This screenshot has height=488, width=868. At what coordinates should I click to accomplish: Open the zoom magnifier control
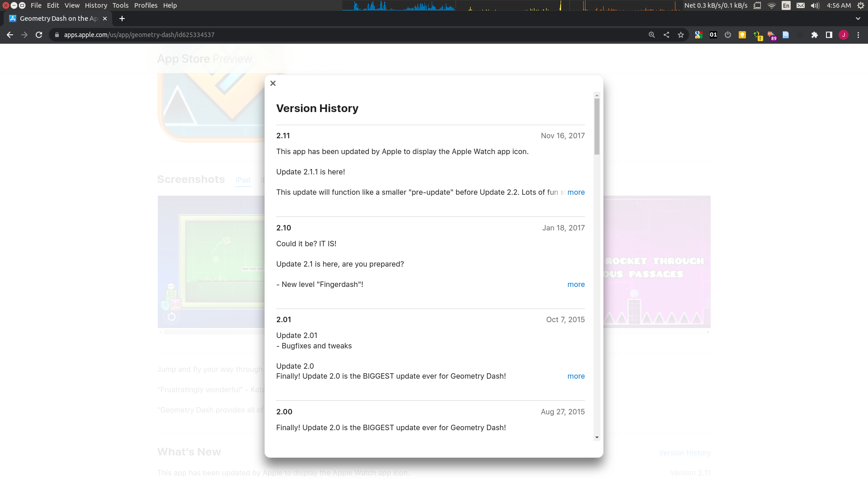tap(651, 35)
